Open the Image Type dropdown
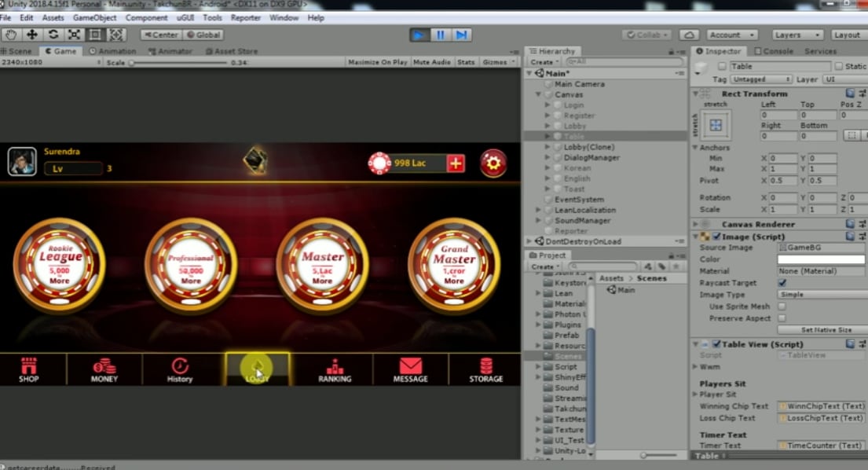This screenshot has height=470, width=868. (822, 295)
